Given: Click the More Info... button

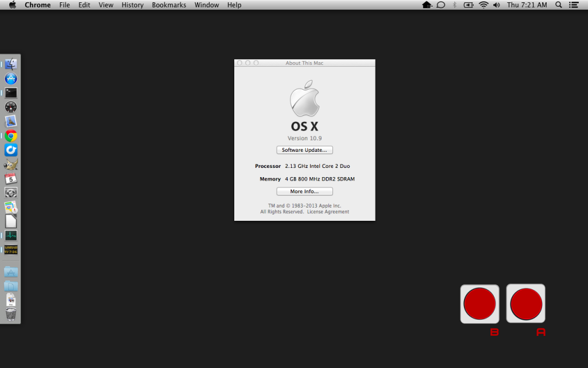Looking at the screenshot, I should click(304, 191).
